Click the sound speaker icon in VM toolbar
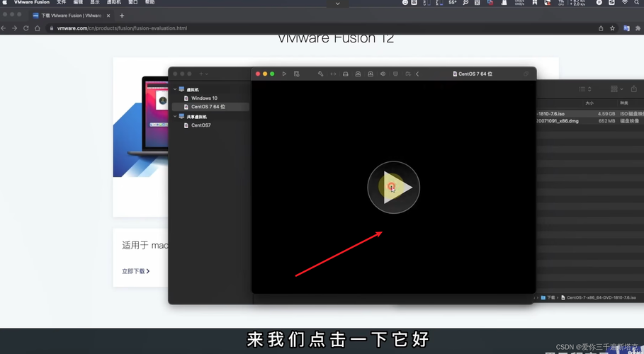 tap(383, 74)
